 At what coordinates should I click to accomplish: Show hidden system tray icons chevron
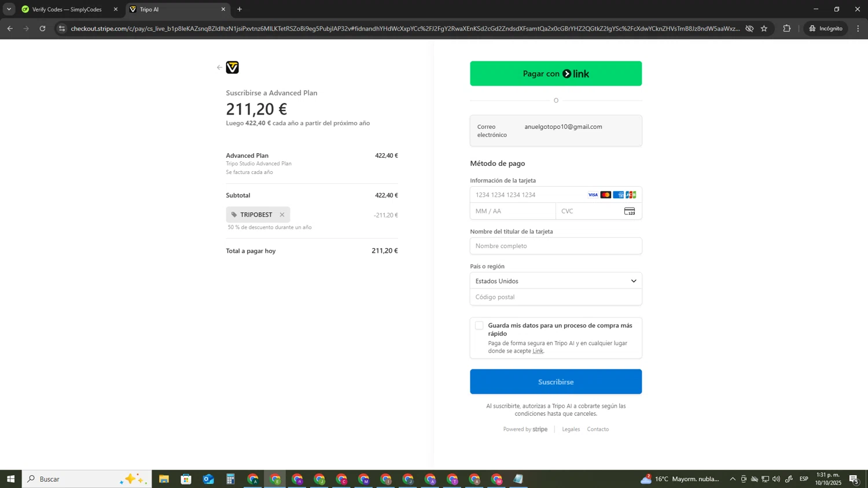point(733,479)
